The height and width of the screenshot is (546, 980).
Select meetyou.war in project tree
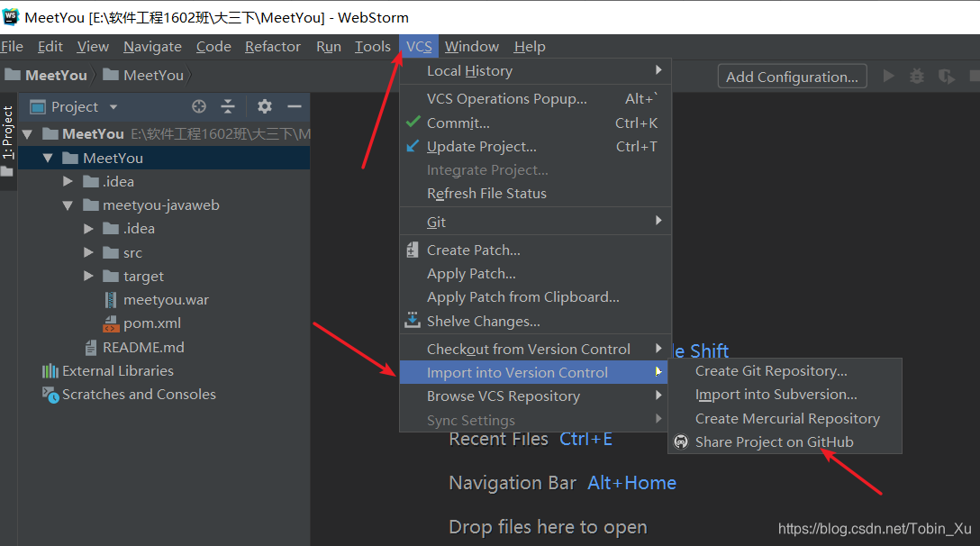click(166, 300)
